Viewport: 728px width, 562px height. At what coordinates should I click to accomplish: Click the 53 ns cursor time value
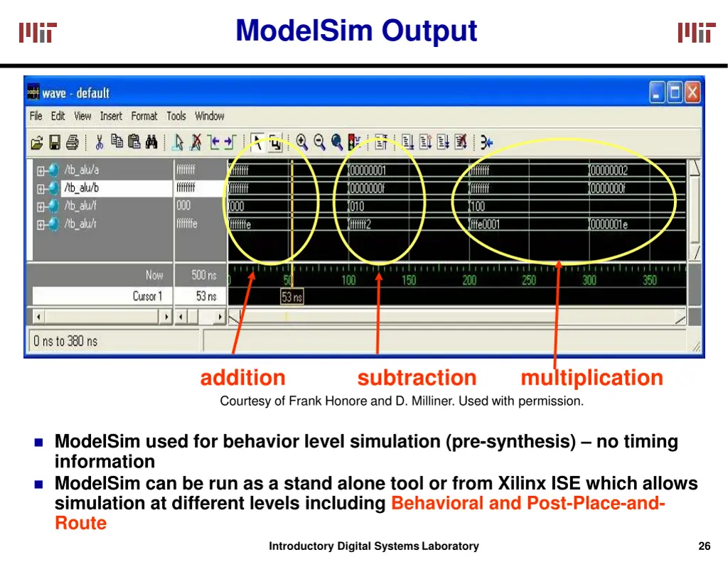click(x=206, y=296)
